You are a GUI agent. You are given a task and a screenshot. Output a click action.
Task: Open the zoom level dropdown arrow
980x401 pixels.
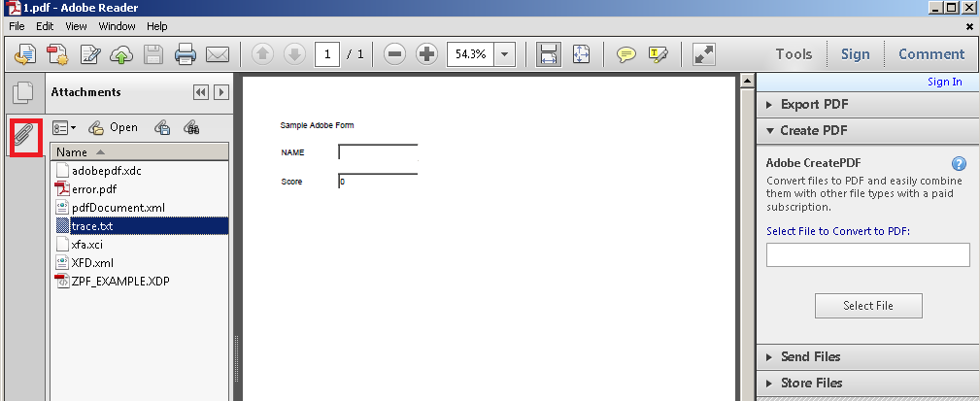pos(504,54)
